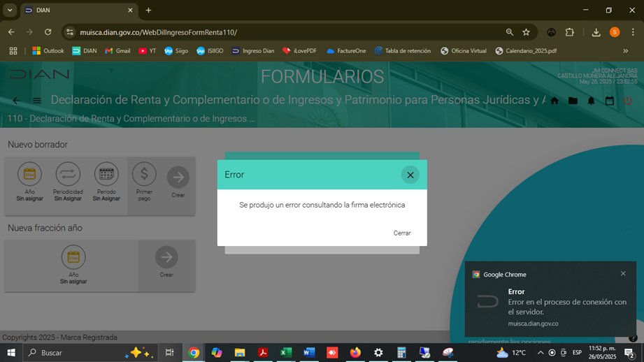Image resolution: width=644 pixels, height=362 pixels.
Task: Open Firefox from taskbar
Action: 355,352
